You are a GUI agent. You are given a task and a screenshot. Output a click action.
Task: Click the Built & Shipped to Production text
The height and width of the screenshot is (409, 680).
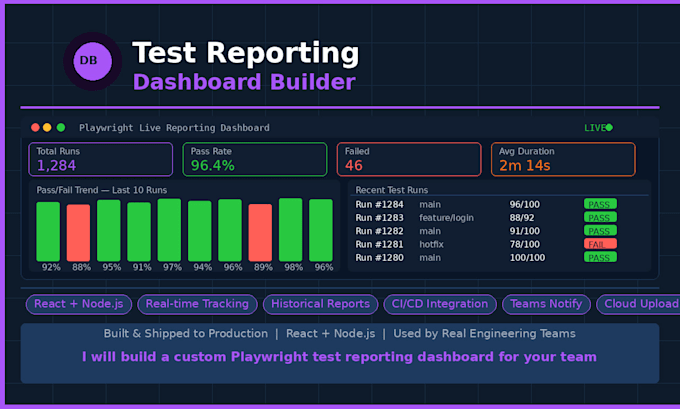pyautogui.click(x=186, y=334)
